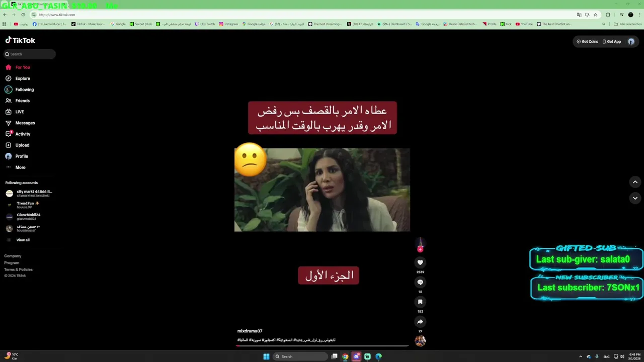Open the city markt 44866 account
Image resolution: width=644 pixels, height=362 pixels.
click(x=29, y=193)
